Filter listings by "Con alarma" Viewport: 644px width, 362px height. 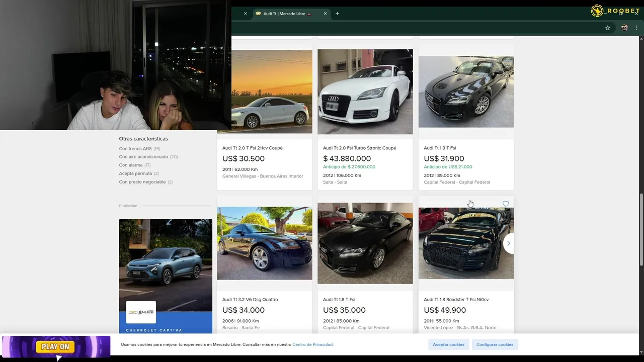coord(131,165)
